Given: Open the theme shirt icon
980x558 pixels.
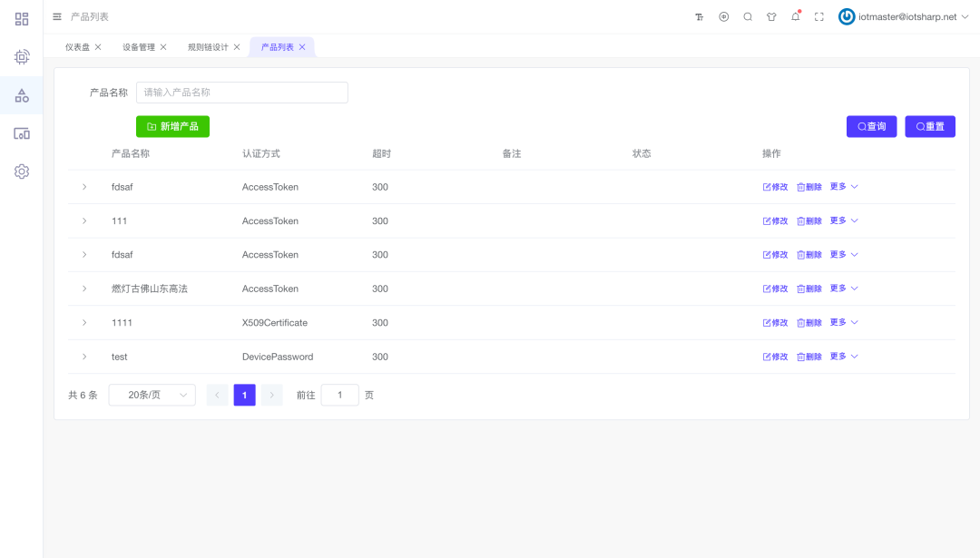Looking at the screenshot, I should click(x=771, y=16).
